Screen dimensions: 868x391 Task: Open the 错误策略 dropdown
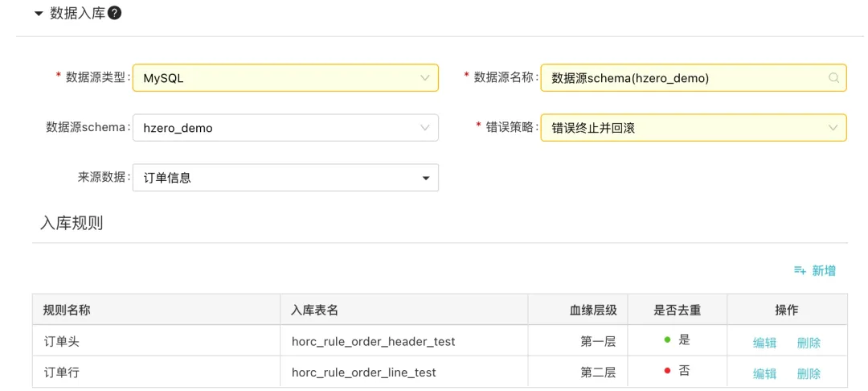click(694, 128)
